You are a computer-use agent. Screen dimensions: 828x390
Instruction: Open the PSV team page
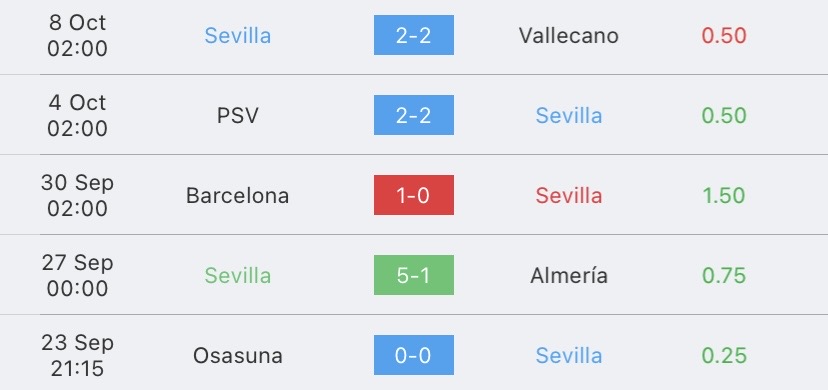click(238, 116)
